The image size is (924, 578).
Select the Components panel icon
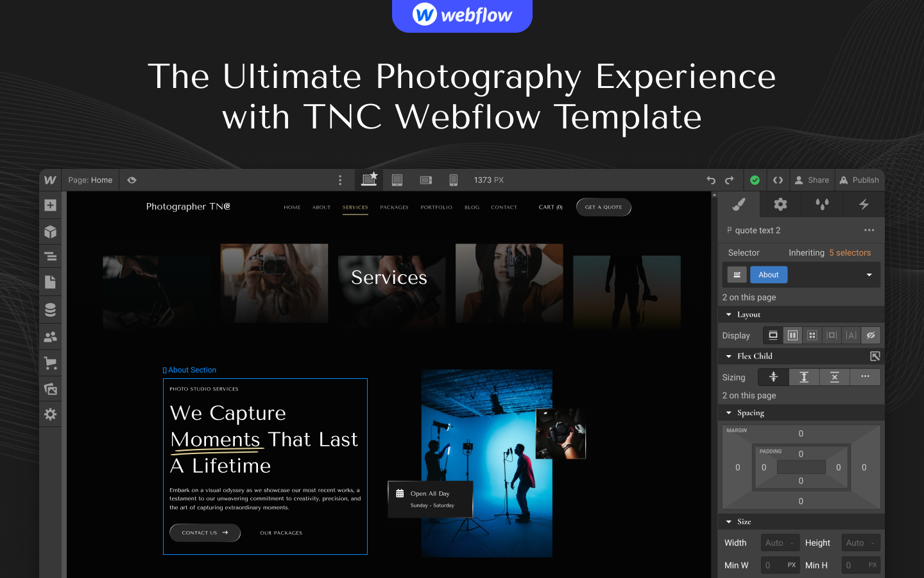pos(50,231)
